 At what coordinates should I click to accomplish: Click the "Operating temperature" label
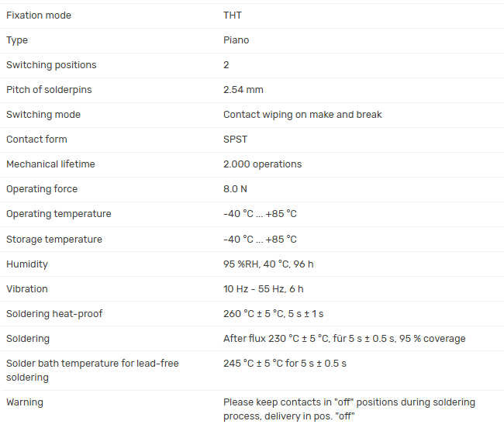coord(59,214)
